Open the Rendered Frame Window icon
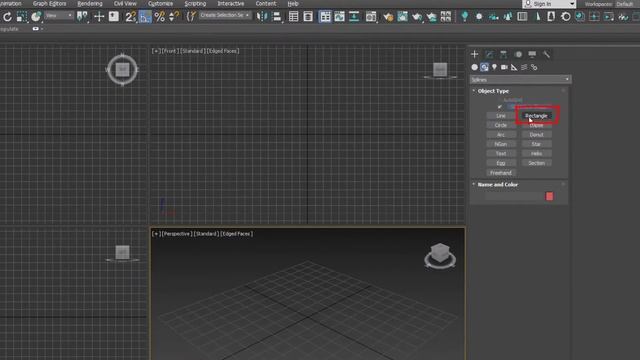This screenshot has width=640, height=360. tap(402, 17)
